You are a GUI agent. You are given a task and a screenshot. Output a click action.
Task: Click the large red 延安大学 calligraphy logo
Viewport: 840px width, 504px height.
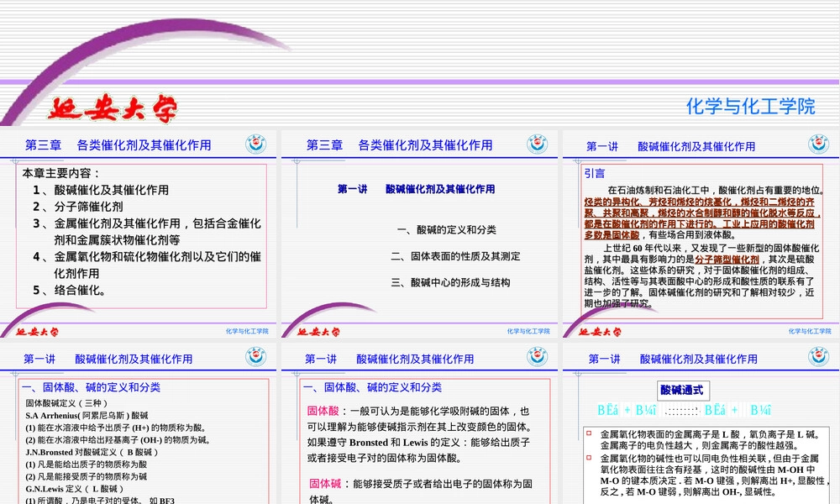click(113, 108)
